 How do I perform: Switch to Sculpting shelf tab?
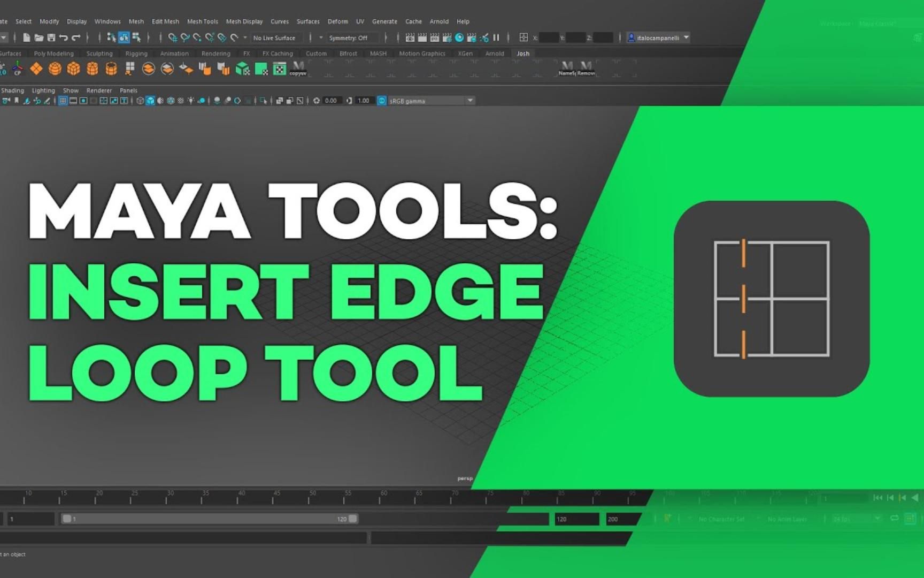99,54
